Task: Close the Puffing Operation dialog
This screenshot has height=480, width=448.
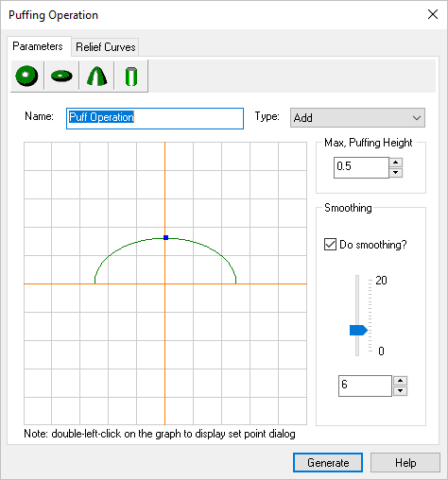Action: 433,14
